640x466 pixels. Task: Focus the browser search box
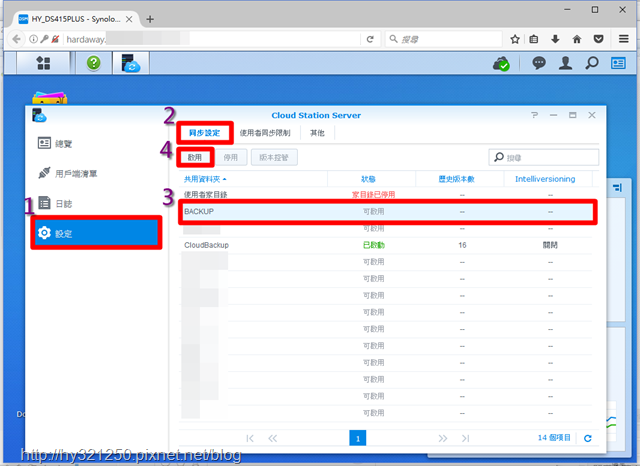click(444, 39)
